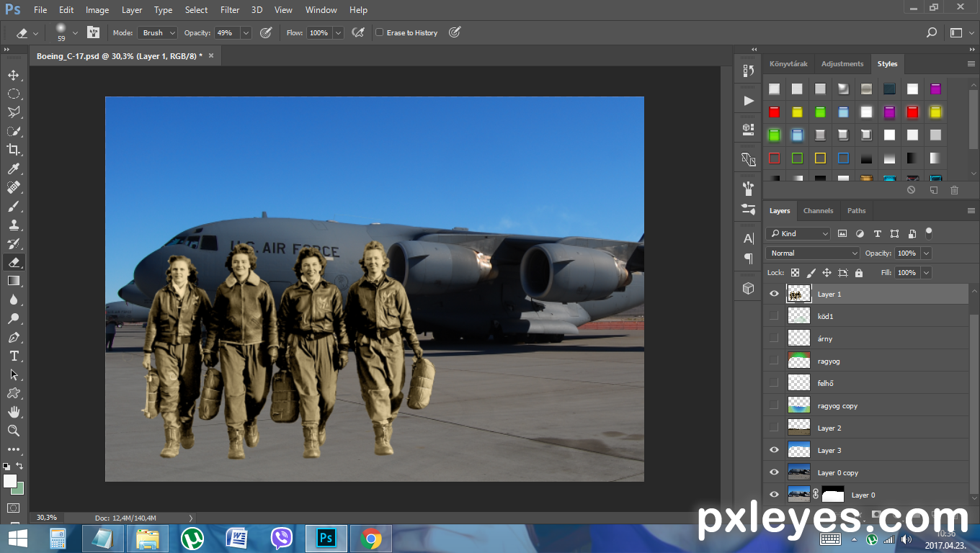Select the Horizontal Type tool
The width and height of the screenshot is (980, 553).
[13, 356]
